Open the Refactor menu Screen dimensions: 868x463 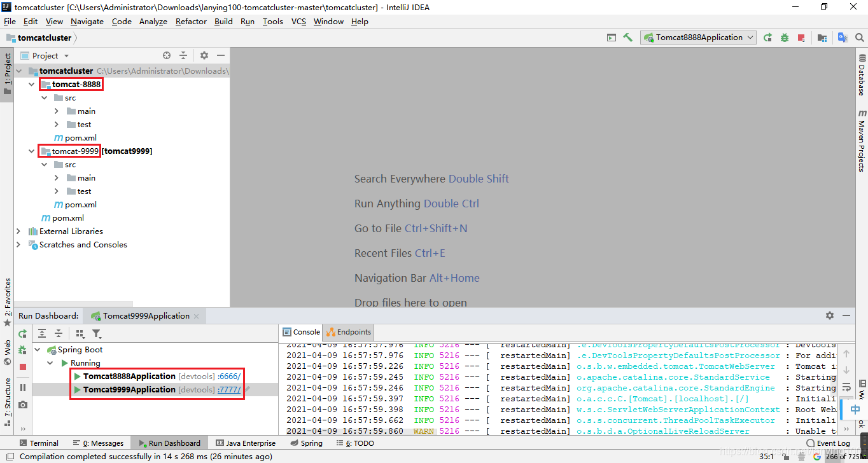click(x=191, y=21)
